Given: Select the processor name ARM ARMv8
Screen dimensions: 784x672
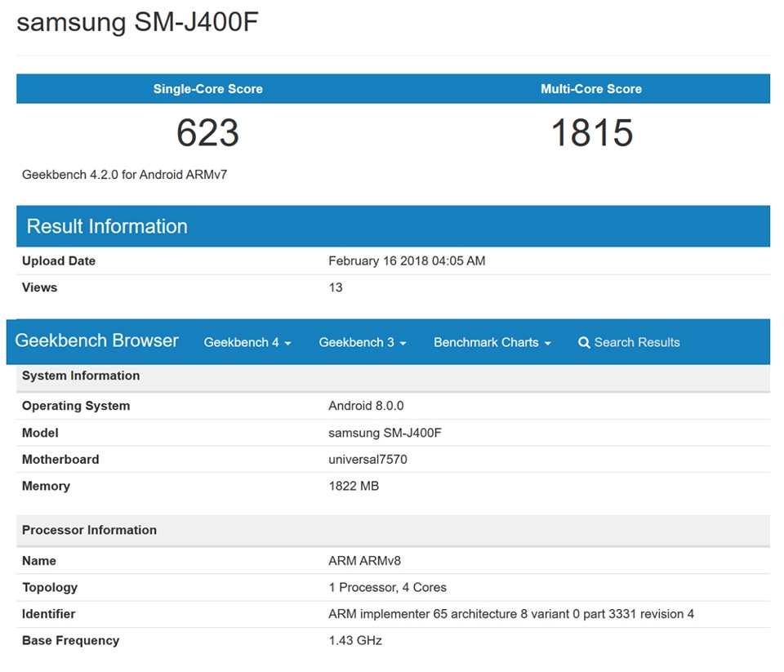Looking at the screenshot, I should pyautogui.click(x=364, y=561).
